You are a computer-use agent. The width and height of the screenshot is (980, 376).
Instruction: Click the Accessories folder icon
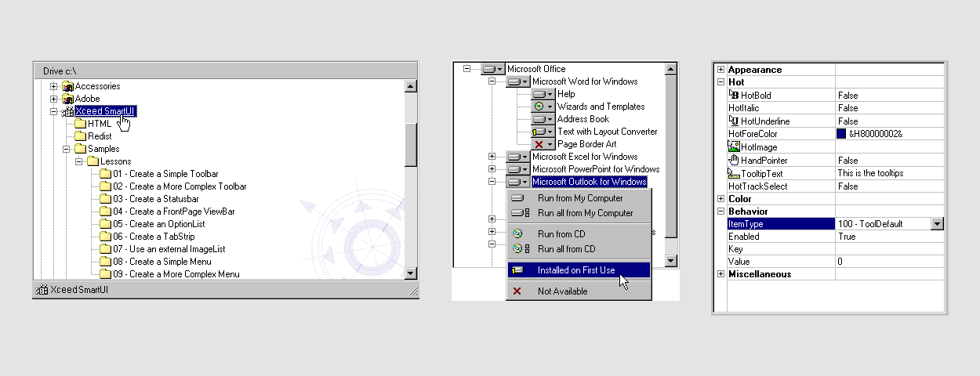(x=68, y=86)
